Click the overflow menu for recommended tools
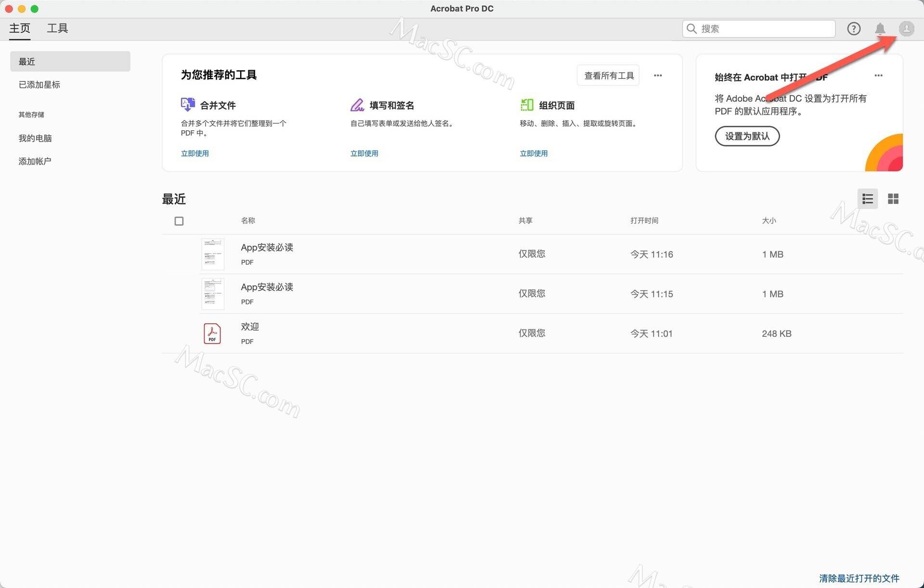This screenshot has width=924, height=588. click(658, 76)
